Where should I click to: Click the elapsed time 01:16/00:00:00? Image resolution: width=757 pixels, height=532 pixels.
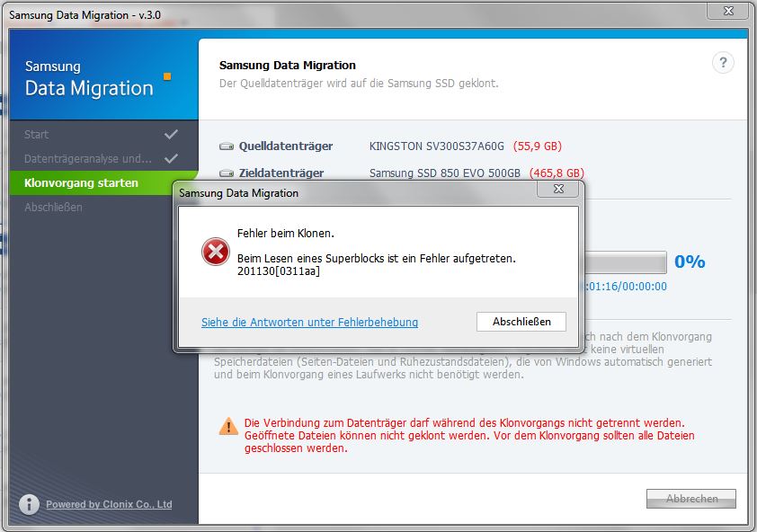[626, 287]
